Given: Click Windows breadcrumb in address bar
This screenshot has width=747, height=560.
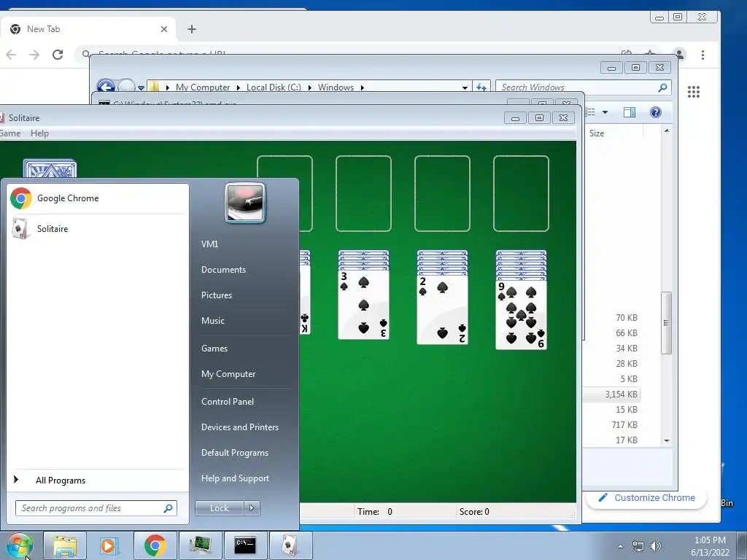Looking at the screenshot, I should (x=336, y=87).
